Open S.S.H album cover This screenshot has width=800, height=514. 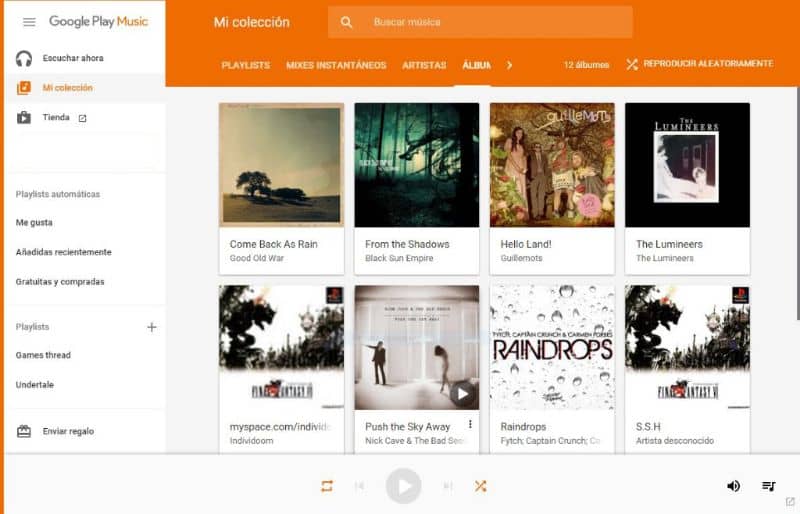point(687,348)
